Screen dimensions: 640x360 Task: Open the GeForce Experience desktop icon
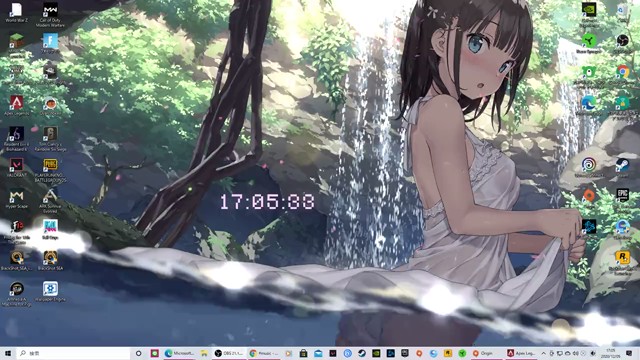tap(589, 15)
